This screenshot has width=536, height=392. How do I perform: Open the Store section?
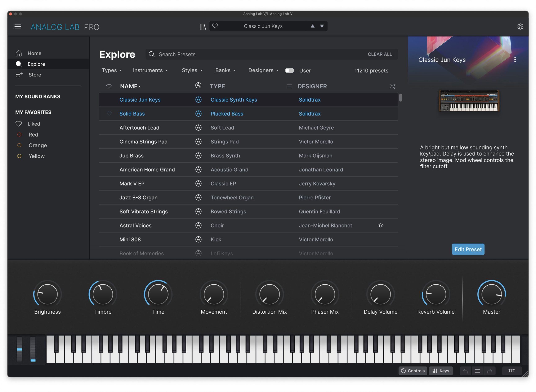[35, 75]
